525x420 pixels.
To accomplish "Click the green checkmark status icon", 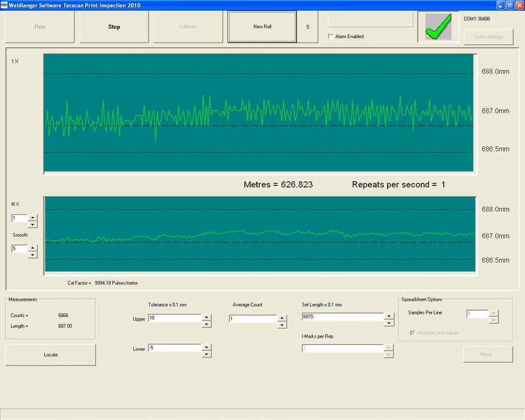I will click(x=437, y=26).
